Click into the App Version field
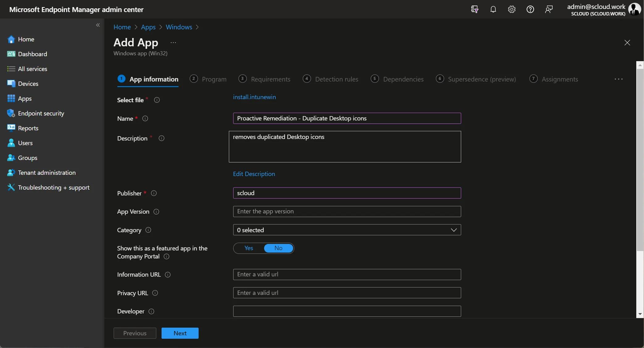Viewport: 644px width, 348px height. (347, 212)
